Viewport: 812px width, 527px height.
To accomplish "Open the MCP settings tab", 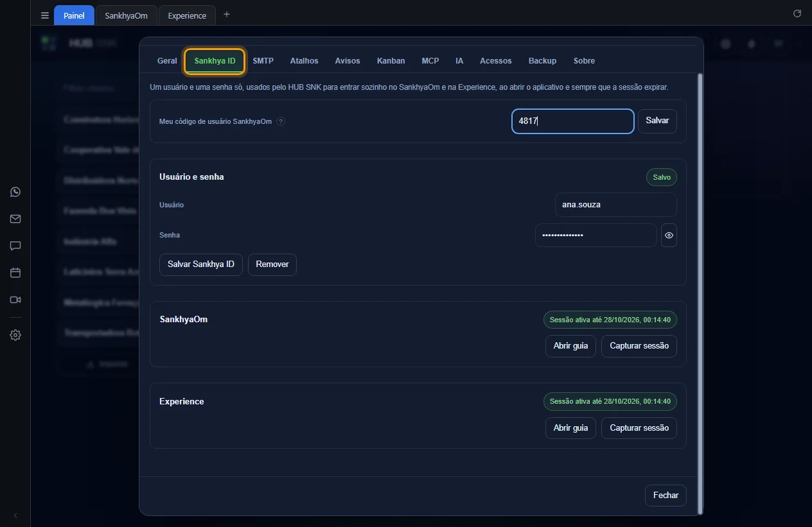I will pyautogui.click(x=430, y=61).
